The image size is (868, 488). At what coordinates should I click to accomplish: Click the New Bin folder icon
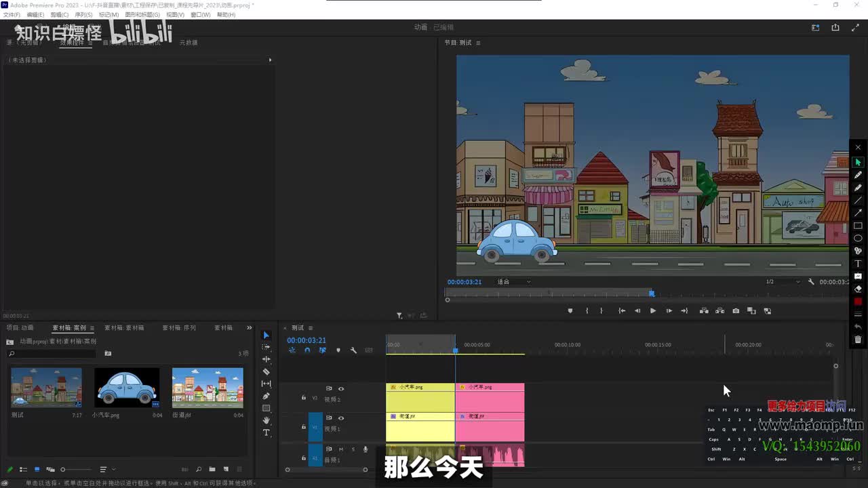tap(212, 469)
